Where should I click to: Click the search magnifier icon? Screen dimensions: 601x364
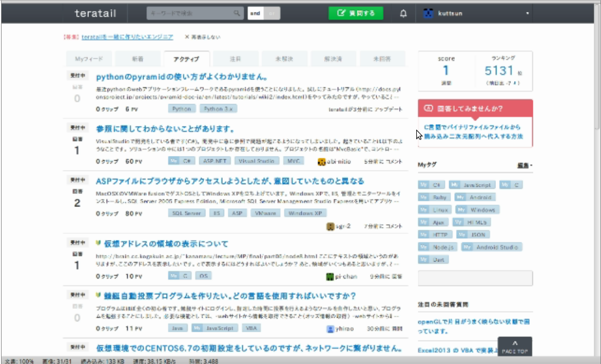coord(237,13)
